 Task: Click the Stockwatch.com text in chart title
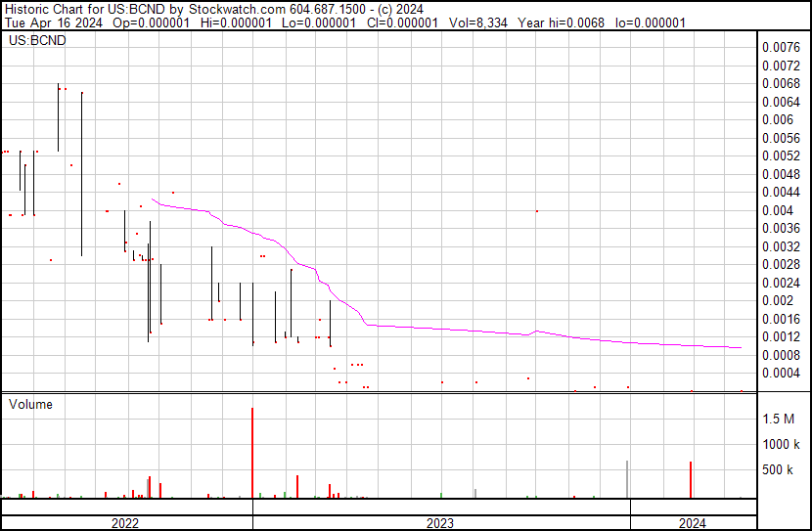pos(237,10)
